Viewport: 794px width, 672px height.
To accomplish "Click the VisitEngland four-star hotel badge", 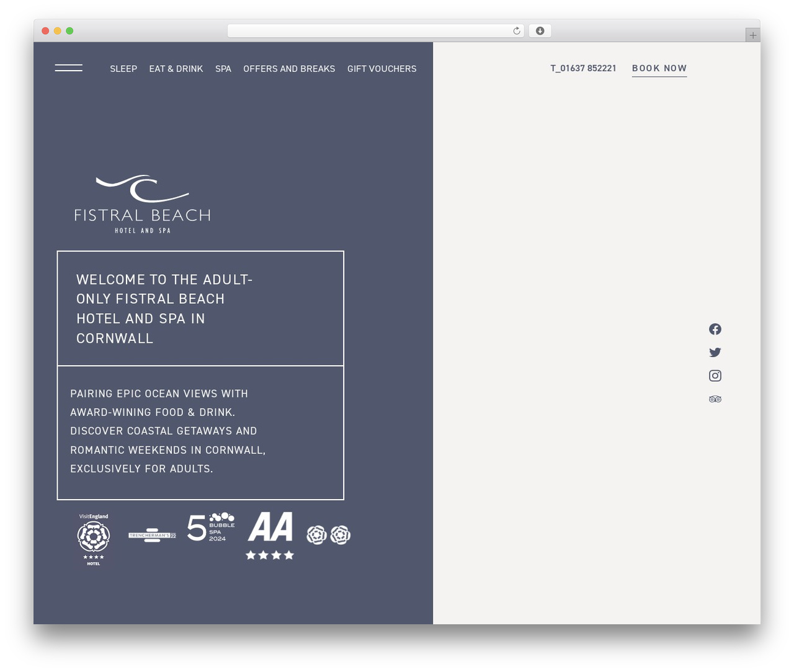I will pyautogui.click(x=94, y=539).
